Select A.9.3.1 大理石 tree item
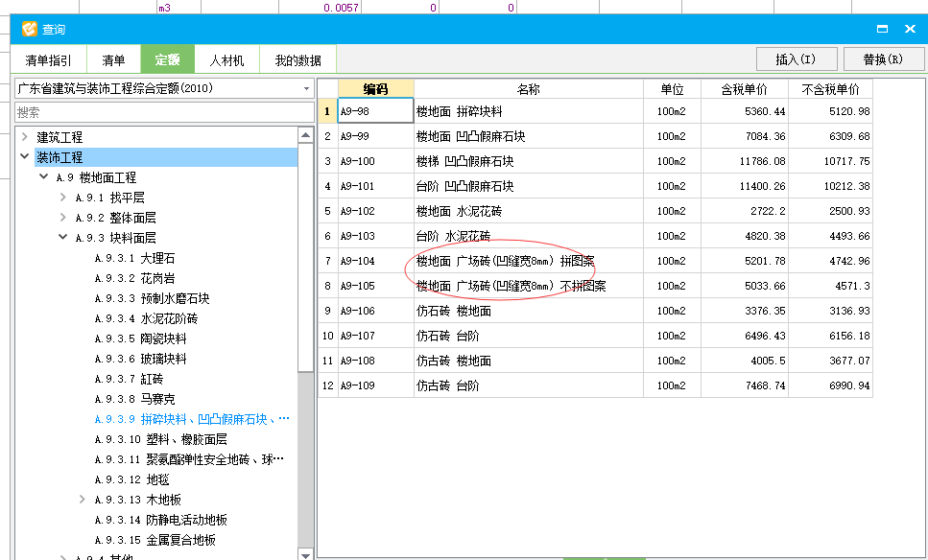The width and height of the screenshot is (928, 560). 135,258
